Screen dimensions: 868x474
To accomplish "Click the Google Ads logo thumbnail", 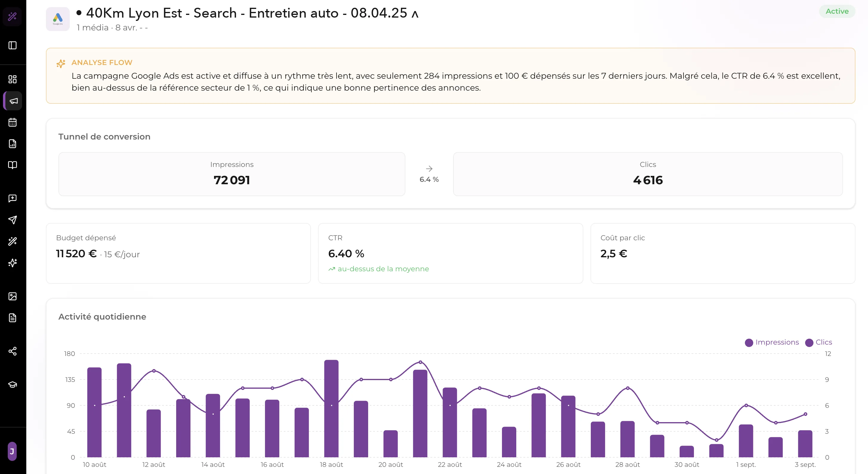I will (x=58, y=19).
